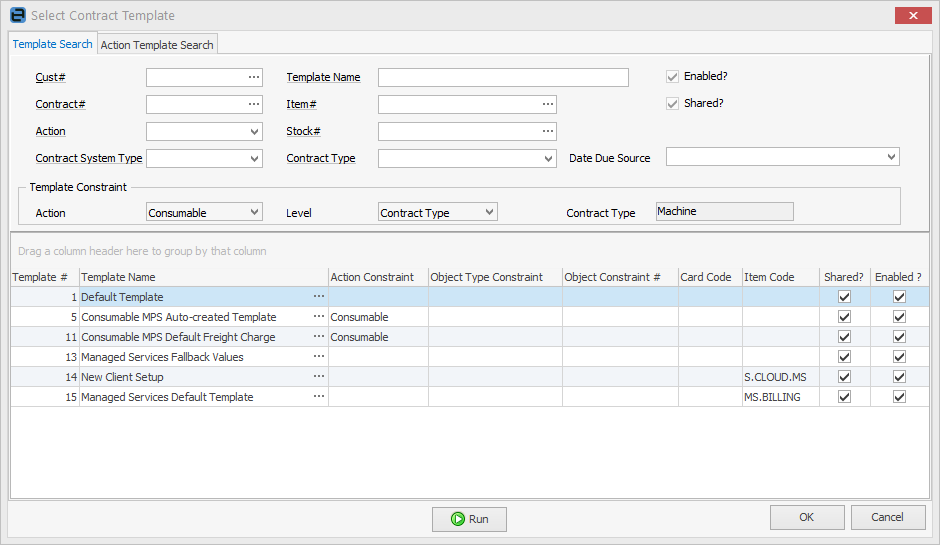Viewport: 940px width, 545px height.
Task: Open the Item# lookup ellipsis
Action: pyautogui.click(x=548, y=104)
